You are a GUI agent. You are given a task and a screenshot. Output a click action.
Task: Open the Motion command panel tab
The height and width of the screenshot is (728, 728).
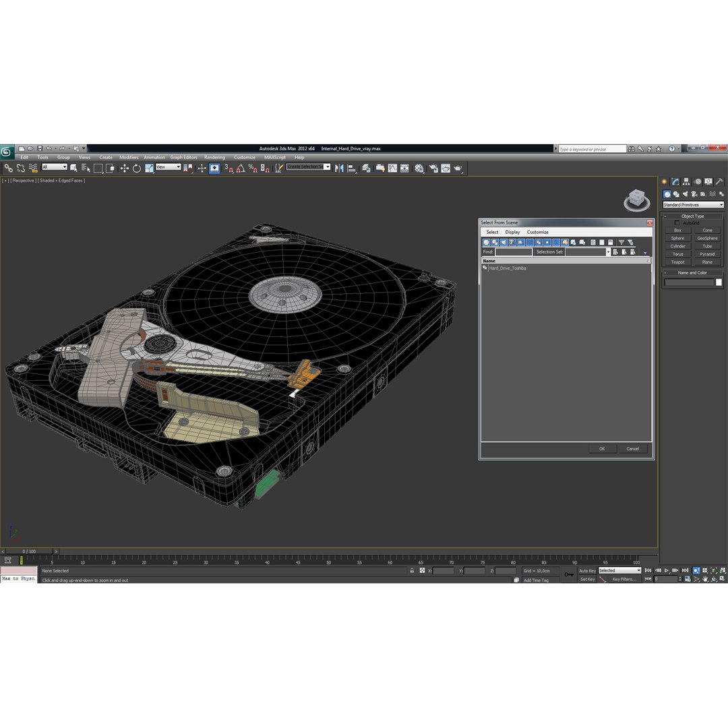(x=698, y=181)
